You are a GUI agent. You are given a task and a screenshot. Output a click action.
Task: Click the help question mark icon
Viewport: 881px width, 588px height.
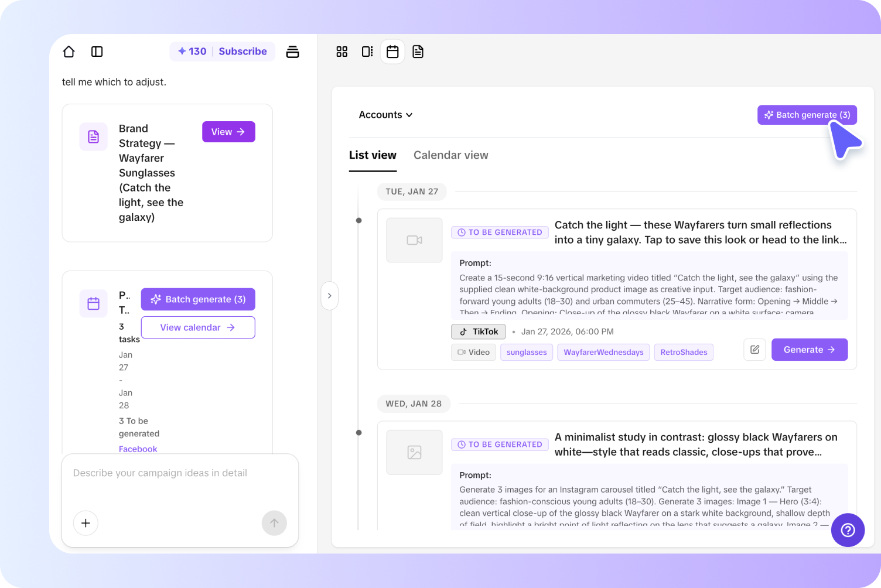click(x=848, y=530)
